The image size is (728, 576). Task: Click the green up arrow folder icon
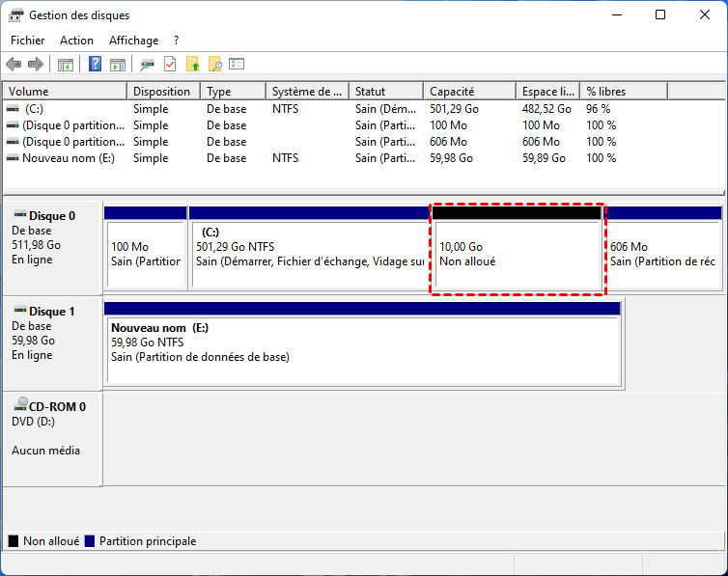pyautogui.click(x=193, y=65)
